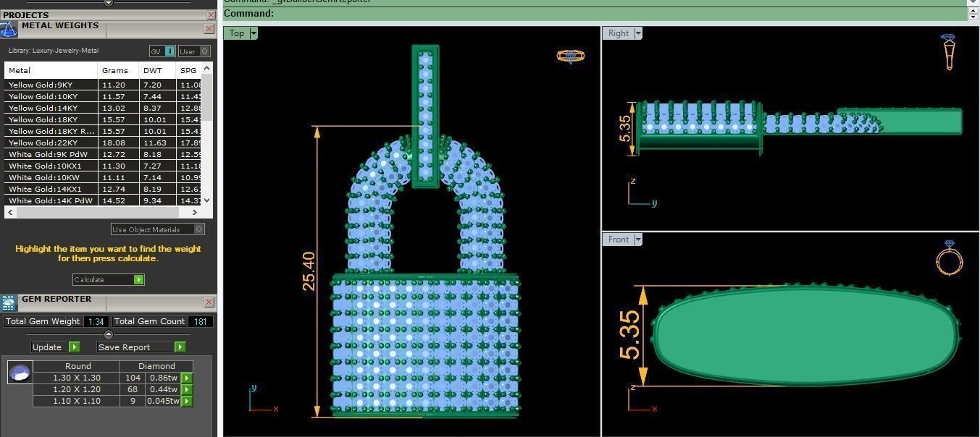980x437 pixels.
Task: Toggle the GV library switch
Action: [162, 51]
